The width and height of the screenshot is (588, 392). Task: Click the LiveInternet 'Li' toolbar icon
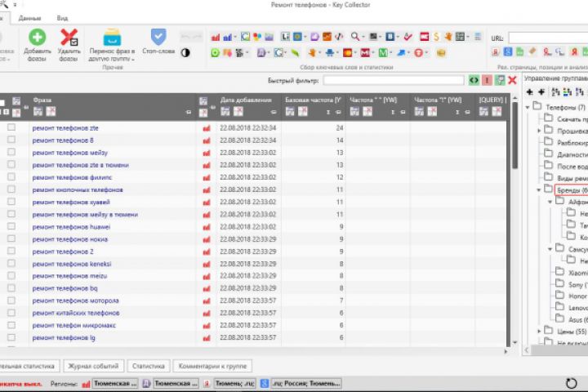pos(285,37)
